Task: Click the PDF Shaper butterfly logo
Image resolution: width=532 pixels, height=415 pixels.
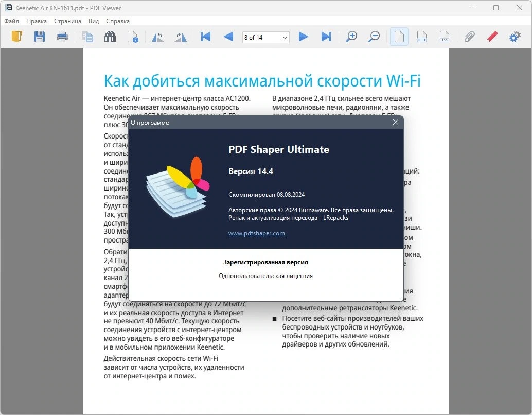Action: (x=178, y=187)
